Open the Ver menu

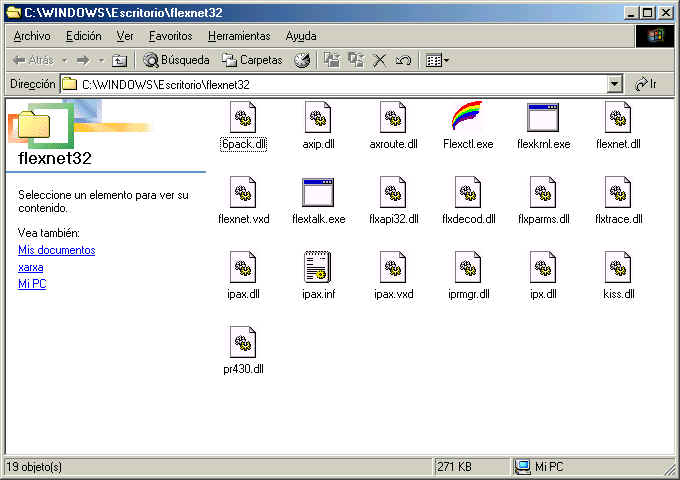[125, 36]
